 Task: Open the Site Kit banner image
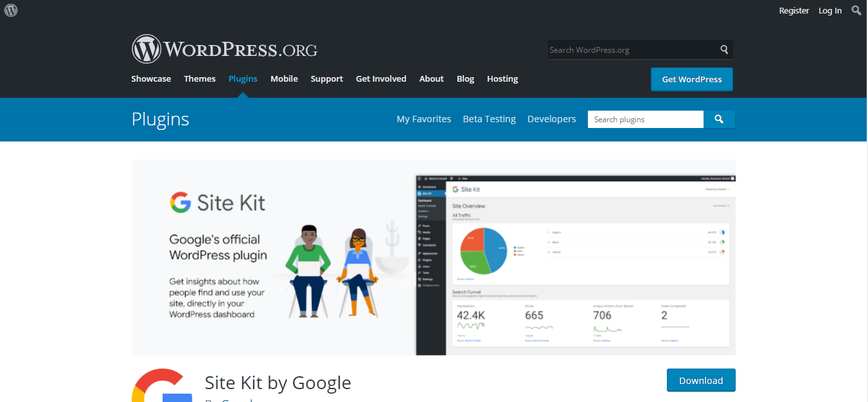point(434,257)
